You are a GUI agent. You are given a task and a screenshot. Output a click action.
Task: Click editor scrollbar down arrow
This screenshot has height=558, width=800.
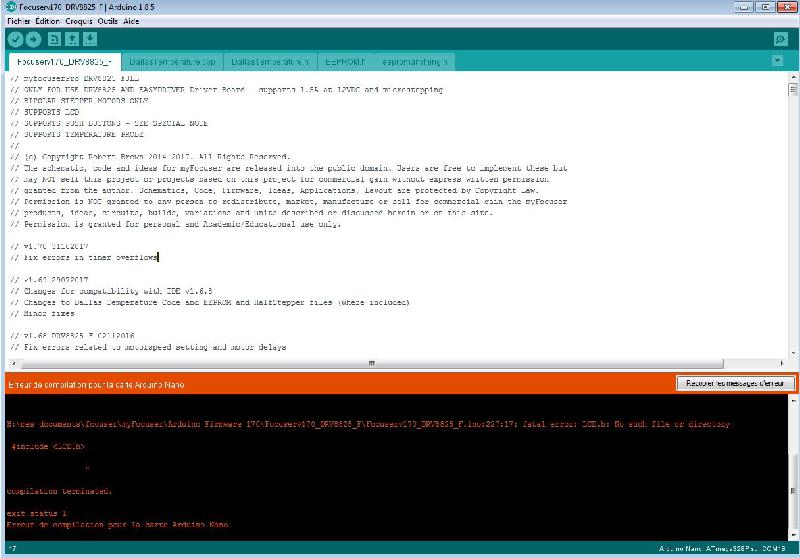click(793, 353)
